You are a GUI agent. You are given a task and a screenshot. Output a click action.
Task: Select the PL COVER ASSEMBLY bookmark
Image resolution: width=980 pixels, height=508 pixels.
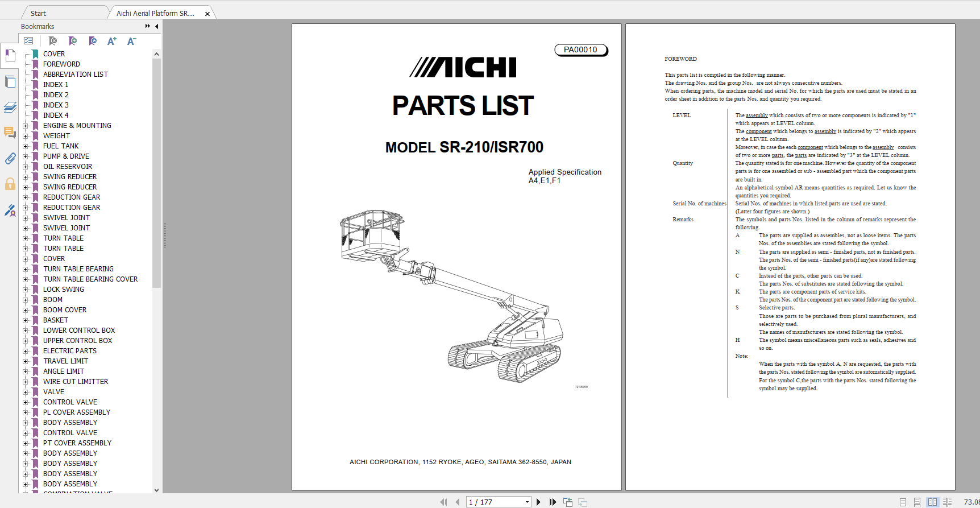[x=77, y=412]
